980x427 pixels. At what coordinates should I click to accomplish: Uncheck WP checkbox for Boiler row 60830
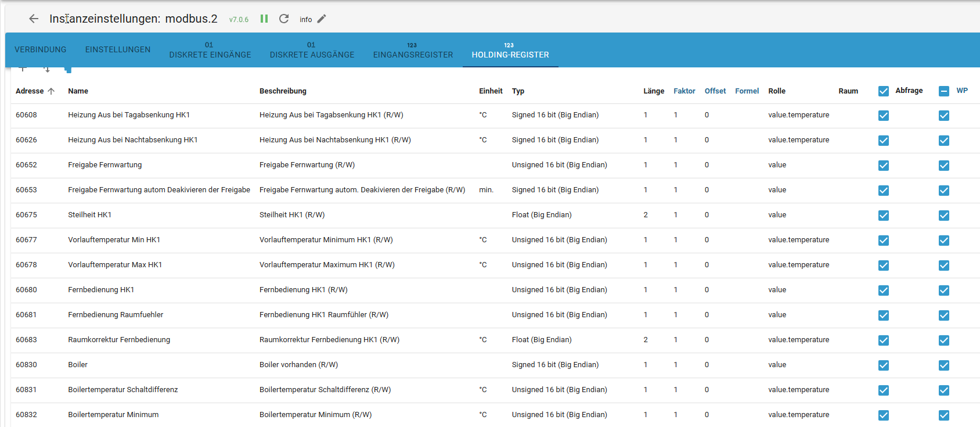click(x=944, y=365)
